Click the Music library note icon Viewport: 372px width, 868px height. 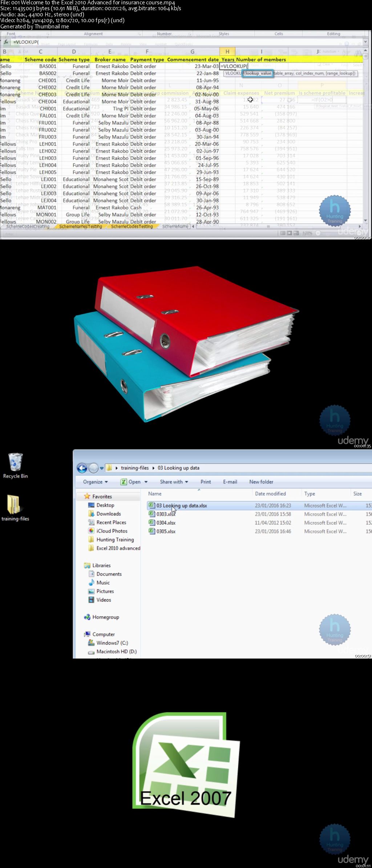pos(92,583)
